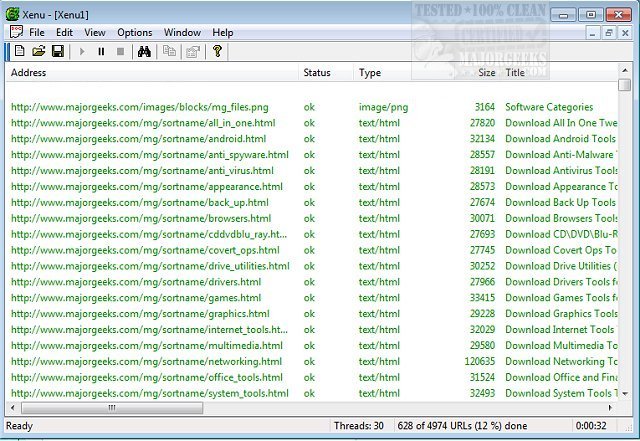
Task: Select the anti_virus.html URL row
Action: (x=312, y=171)
